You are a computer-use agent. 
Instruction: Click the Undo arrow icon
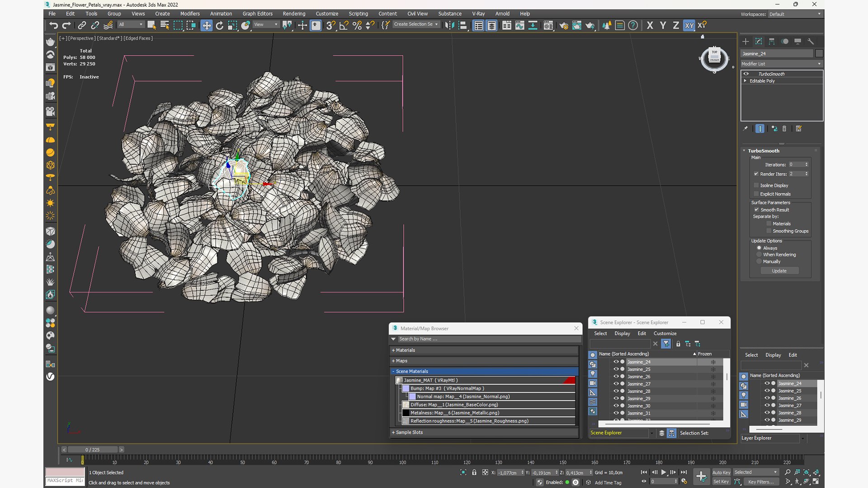tap(53, 25)
